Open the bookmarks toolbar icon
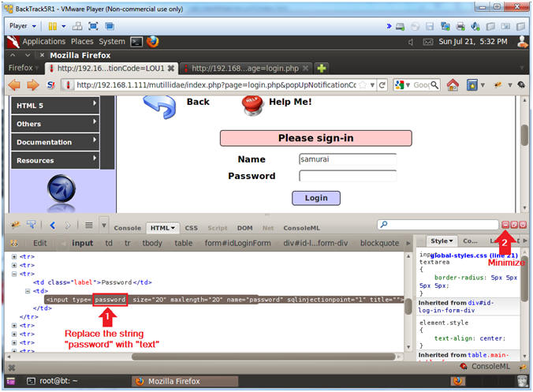533x392 pixels. (x=471, y=84)
